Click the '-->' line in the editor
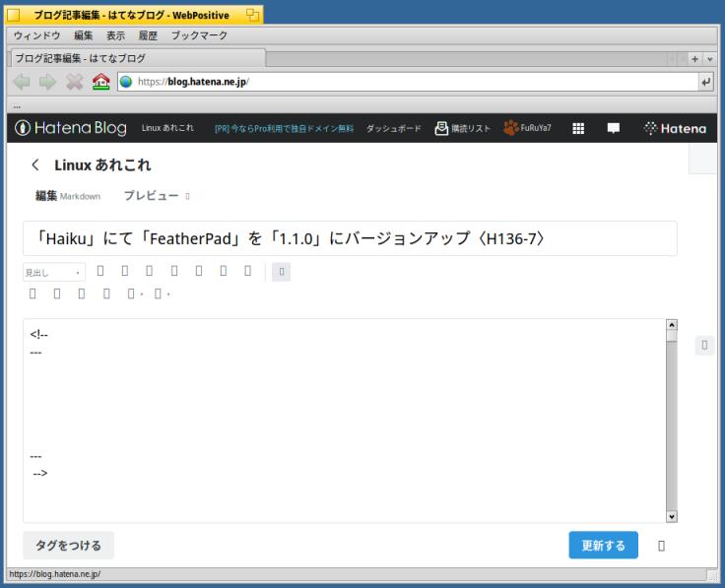 [x=39, y=473]
